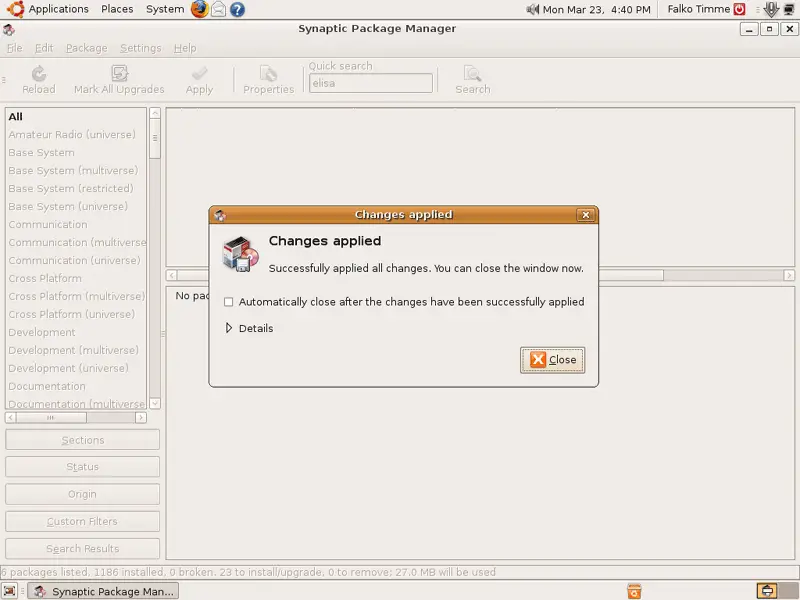800x600 pixels.
Task: Open the Applications menu
Action: [58, 9]
